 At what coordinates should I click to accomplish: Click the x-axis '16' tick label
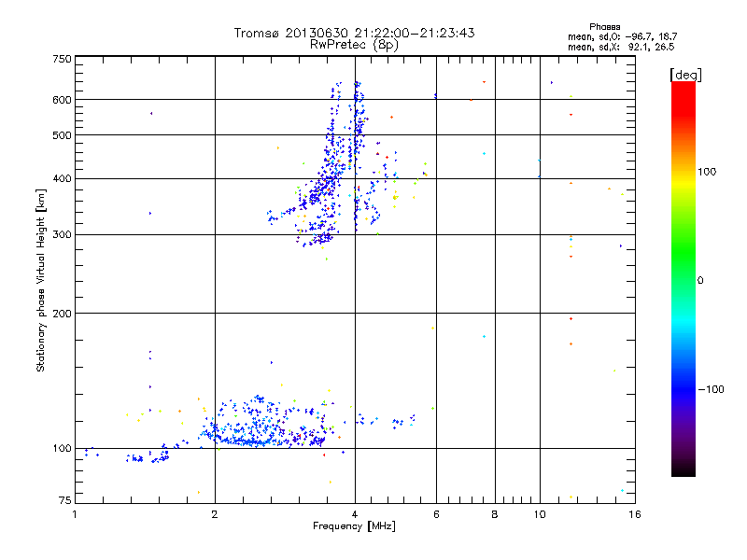tap(635, 514)
